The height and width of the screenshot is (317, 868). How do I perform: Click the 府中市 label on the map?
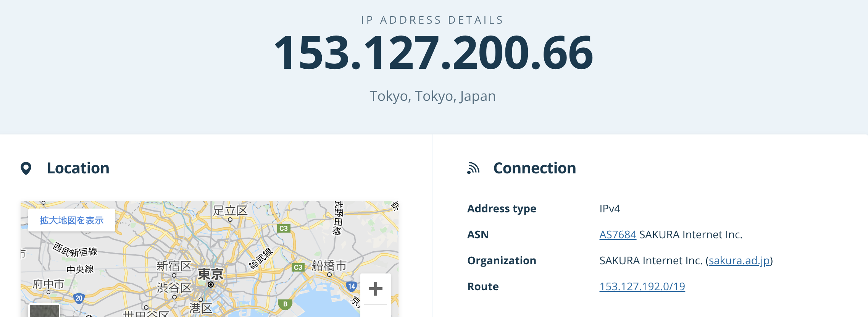pyautogui.click(x=48, y=284)
